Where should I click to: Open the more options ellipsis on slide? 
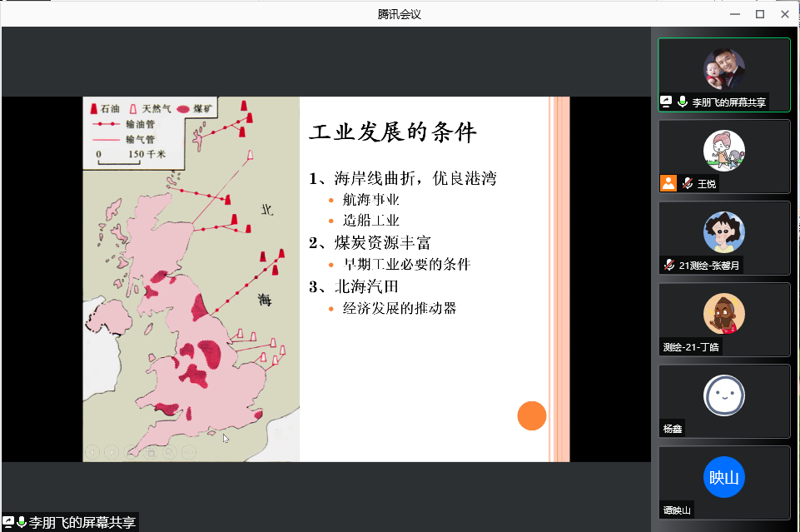point(189,452)
